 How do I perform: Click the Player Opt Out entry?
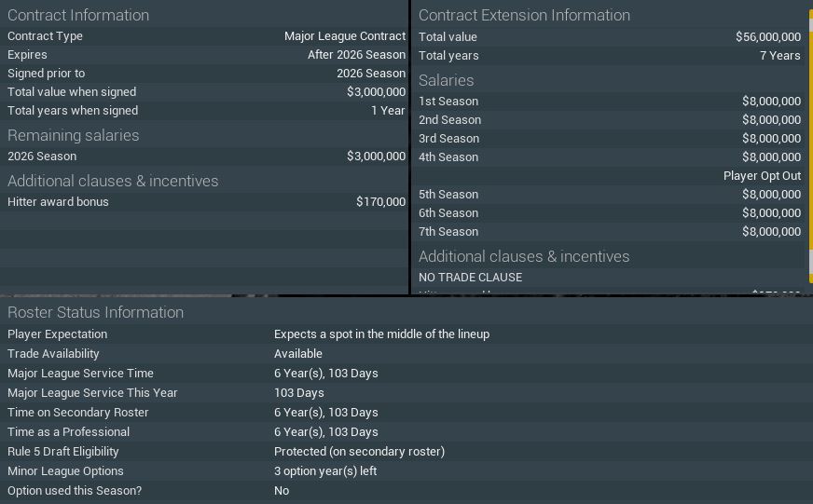coord(762,176)
